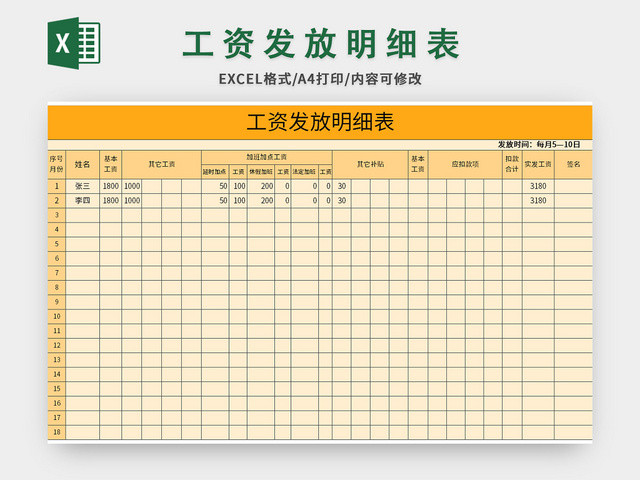Click the empty 姓名 cell in row 3
Screen dimensions: 640x480
pyautogui.click(x=82, y=215)
